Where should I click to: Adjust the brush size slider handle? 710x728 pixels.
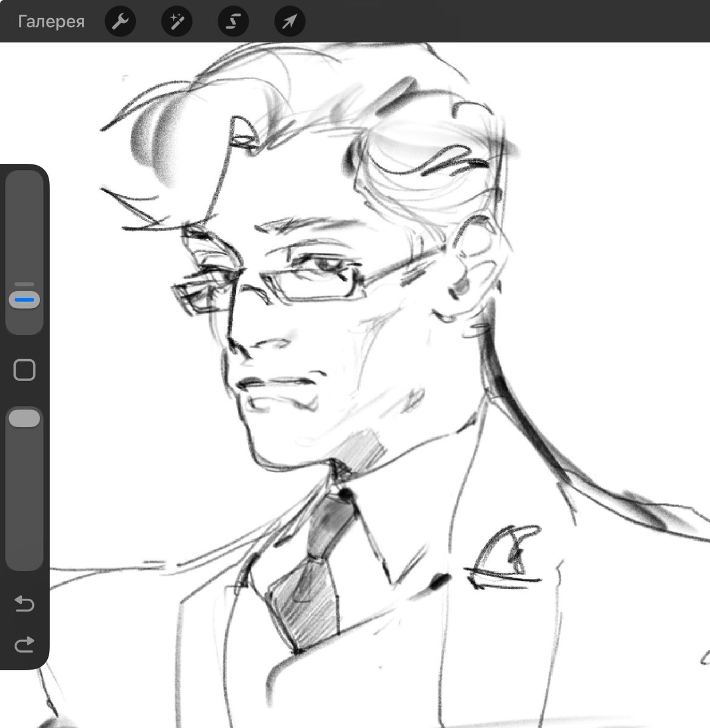(x=25, y=300)
